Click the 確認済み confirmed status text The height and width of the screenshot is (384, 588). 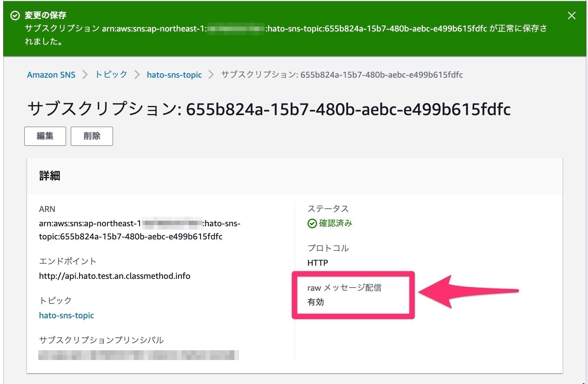tap(335, 223)
